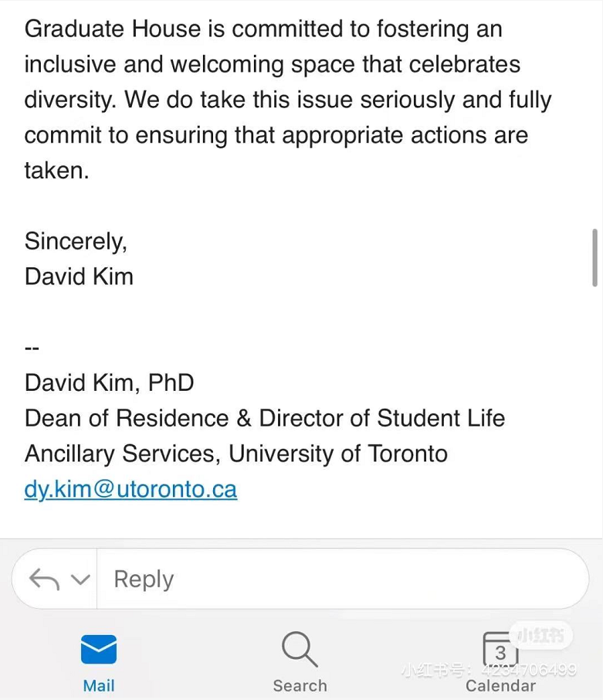The width and height of the screenshot is (603, 700).
Task: Open the Calendar icon showing 3
Action: coord(500,649)
